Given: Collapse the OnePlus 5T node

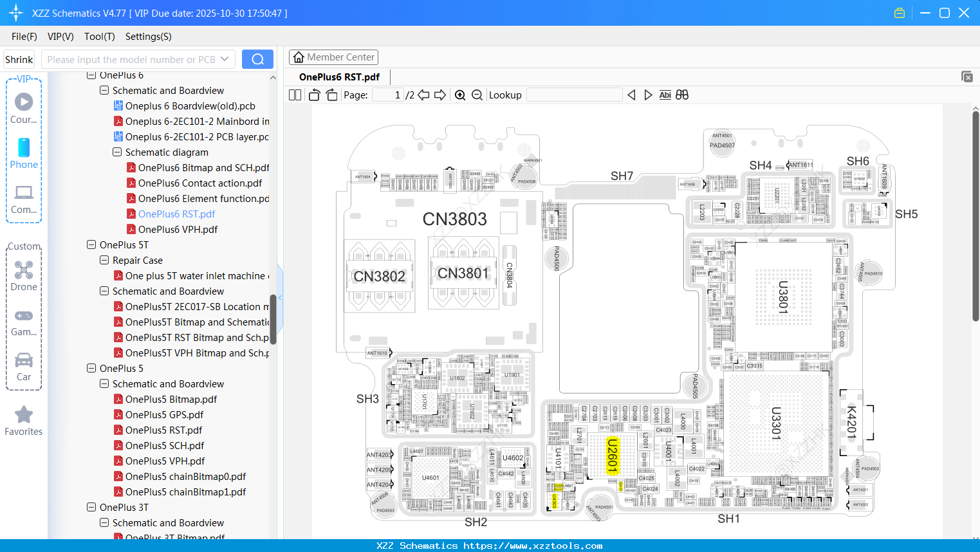Looking at the screenshot, I should pyautogui.click(x=91, y=245).
